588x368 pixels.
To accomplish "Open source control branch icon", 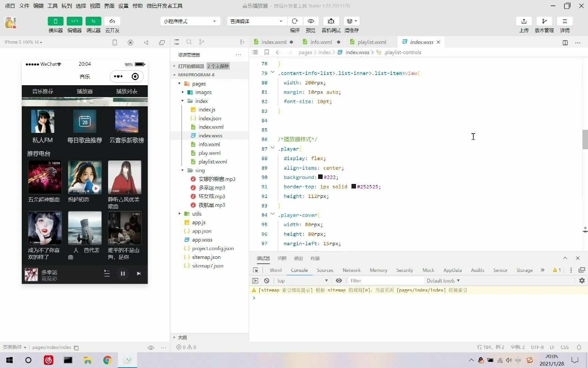I will (x=202, y=42).
